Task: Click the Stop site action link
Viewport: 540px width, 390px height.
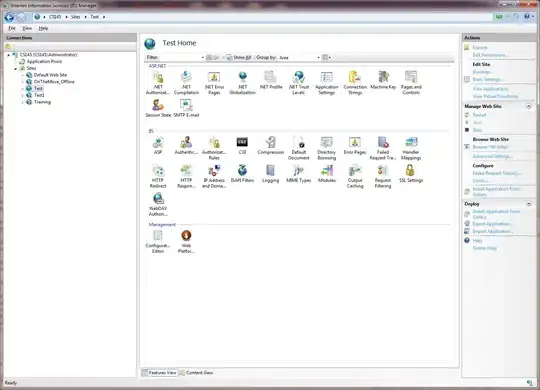Action: tap(477, 130)
